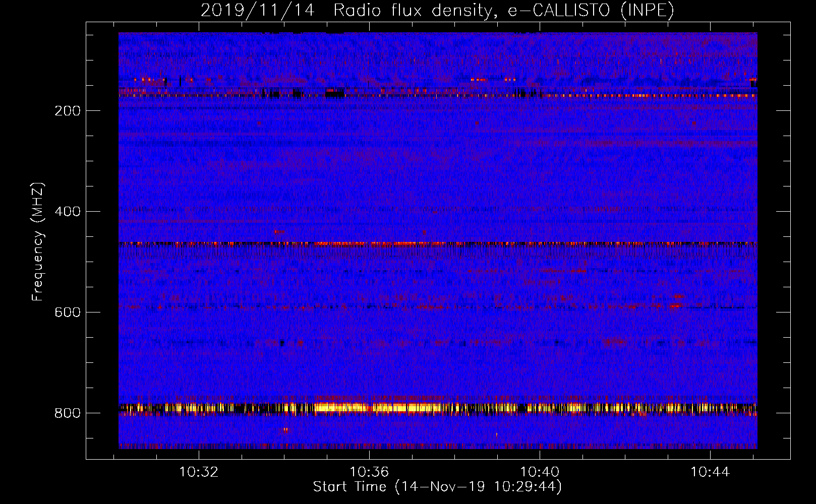816x504 pixels.
Task: Click the 200 frequency tick label
Action: pos(68,111)
